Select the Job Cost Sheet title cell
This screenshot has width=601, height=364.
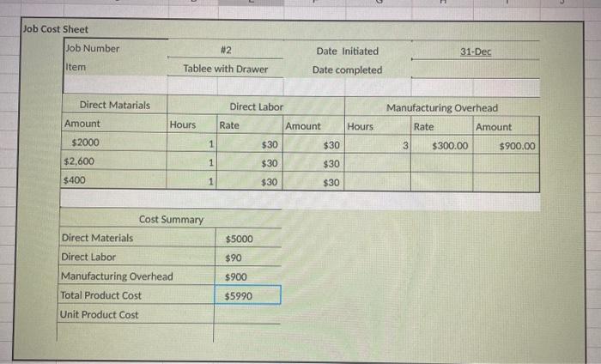(56, 29)
